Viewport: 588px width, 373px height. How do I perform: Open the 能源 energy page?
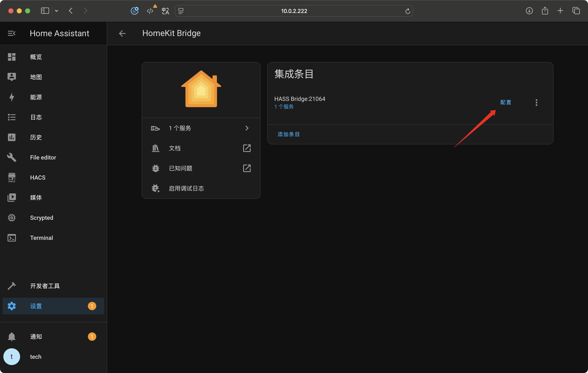coord(53,97)
